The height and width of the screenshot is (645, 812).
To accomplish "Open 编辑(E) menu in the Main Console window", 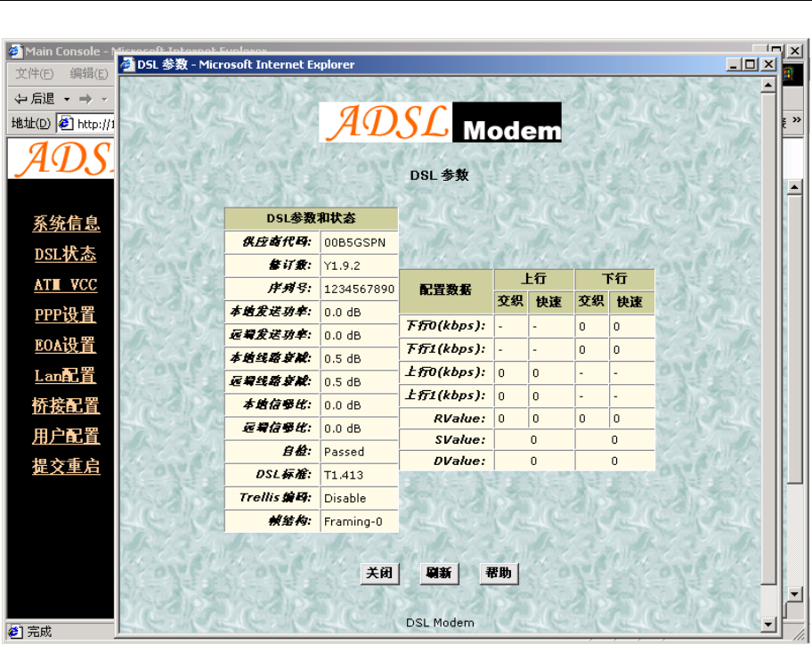I will click(x=88, y=74).
